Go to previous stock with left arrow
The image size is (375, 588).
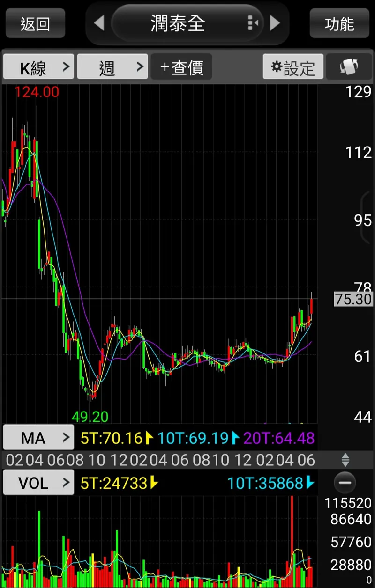98,23
